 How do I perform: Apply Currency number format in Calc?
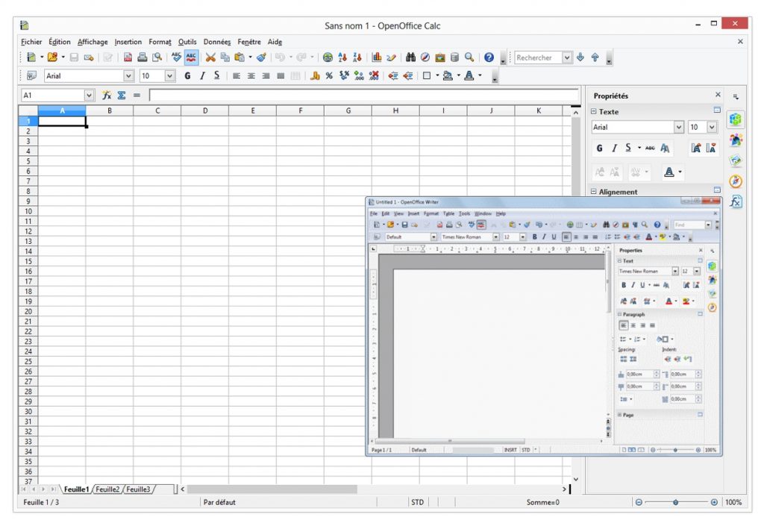[315, 75]
